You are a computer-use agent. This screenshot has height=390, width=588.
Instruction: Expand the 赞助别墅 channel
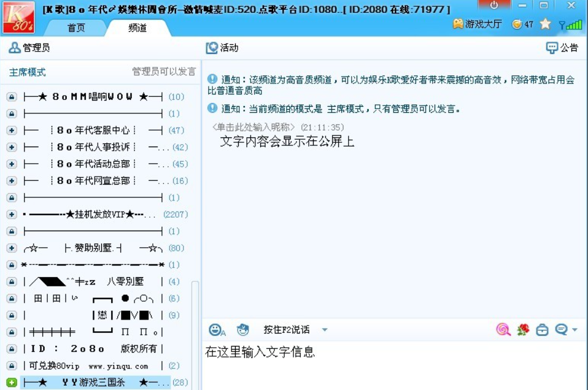coord(12,248)
